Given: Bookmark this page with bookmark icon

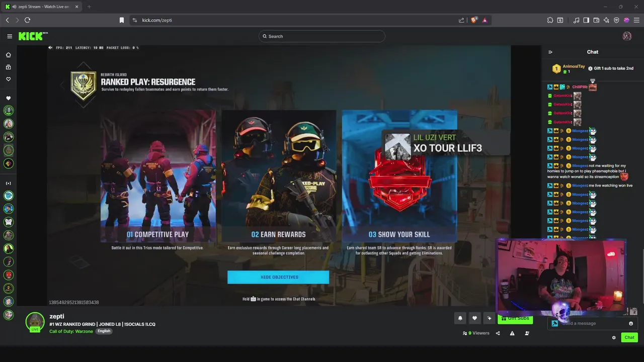Looking at the screenshot, I should 121,20.
